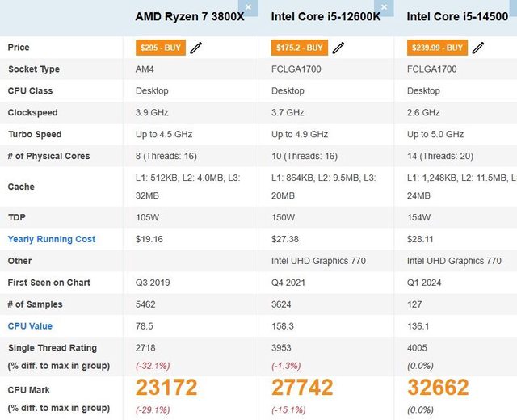Viewport: 517px width, 420px height.
Task: Select the Intel Core i5-12600K title
Action: tap(325, 16)
